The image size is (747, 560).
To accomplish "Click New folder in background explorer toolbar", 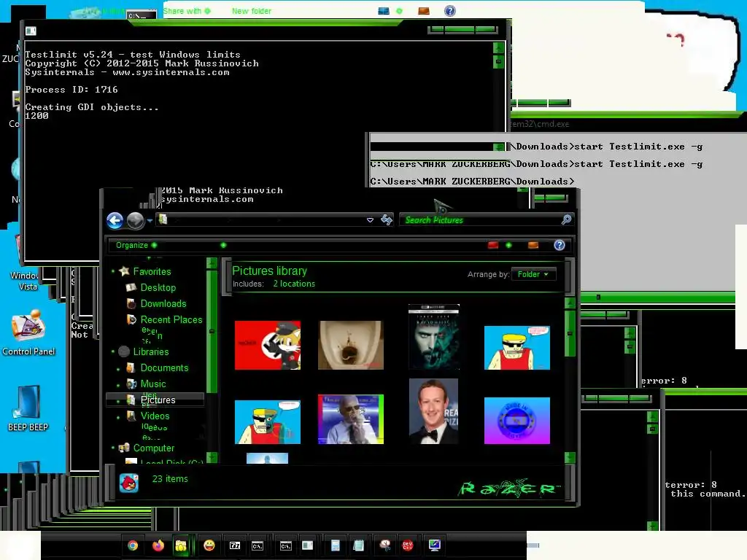I will click(x=252, y=11).
